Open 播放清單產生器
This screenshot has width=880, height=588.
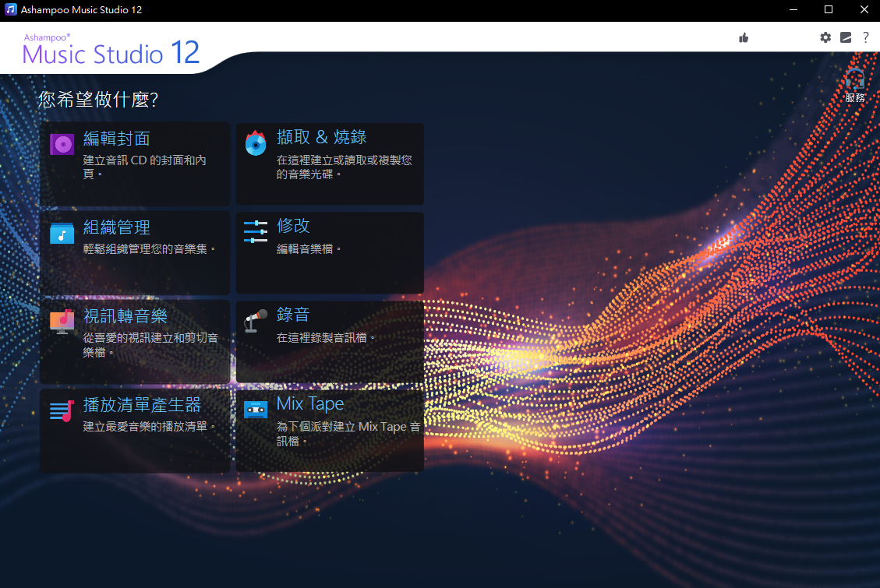click(x=136, y=431)
